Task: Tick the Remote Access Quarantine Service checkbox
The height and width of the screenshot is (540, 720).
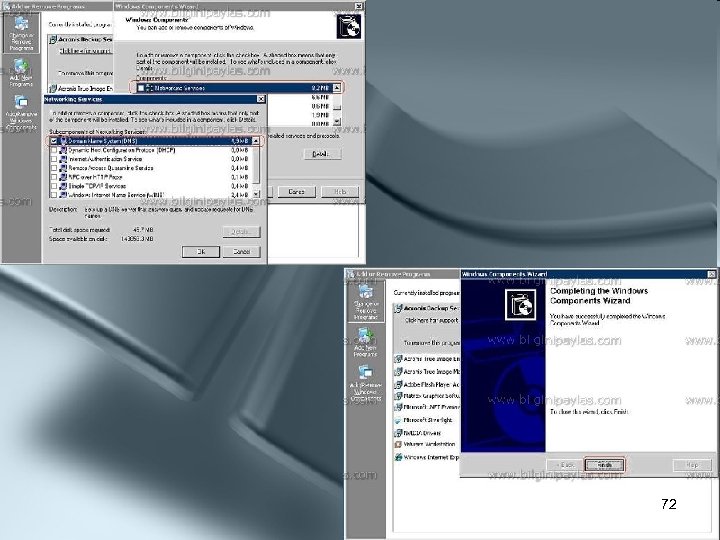Action: coord(54,168)
